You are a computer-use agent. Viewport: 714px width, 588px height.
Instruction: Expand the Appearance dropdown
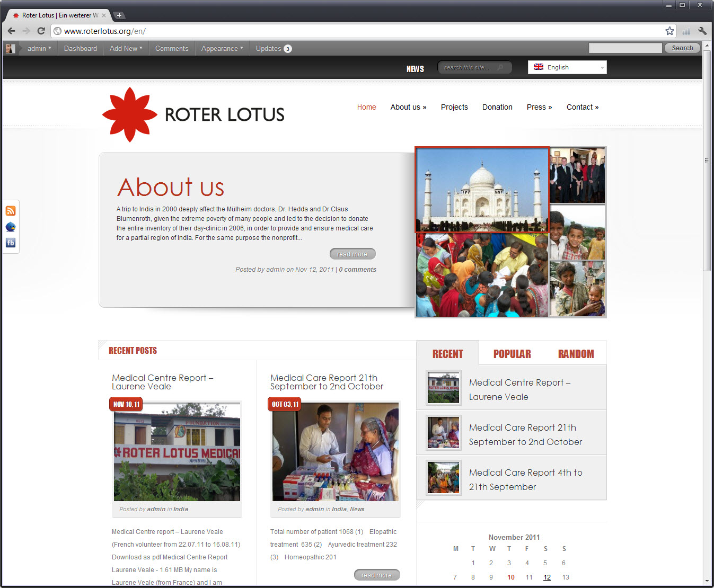[222, 48]
